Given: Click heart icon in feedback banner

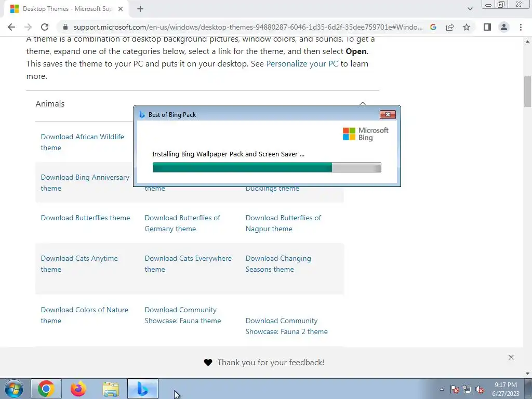Looking at the screenshot, I should (x=208, y=362).
